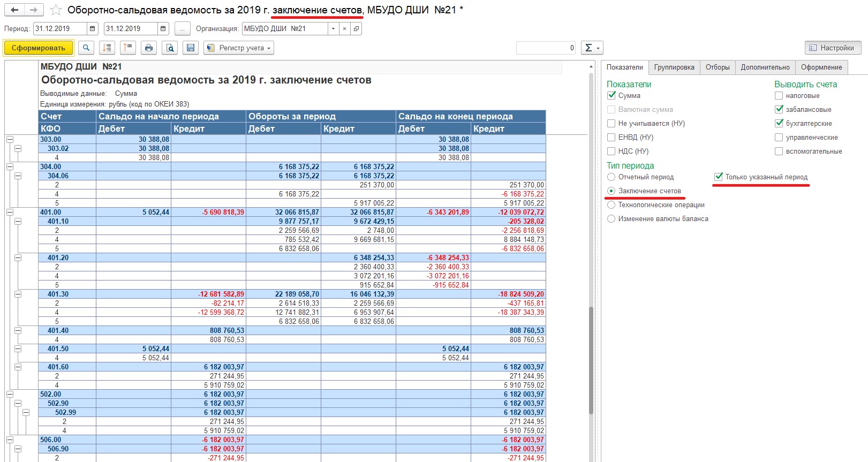Select Отчетный период radio button
The width and height of the screenshot is (868, 462).
click(x=612, y=177)
